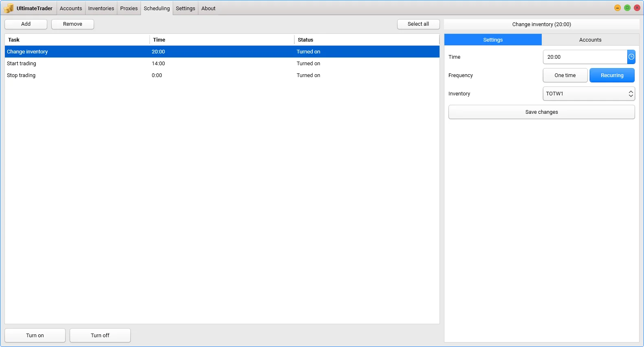Click the Select all button
644x347 pixels.
pos(418,24)
